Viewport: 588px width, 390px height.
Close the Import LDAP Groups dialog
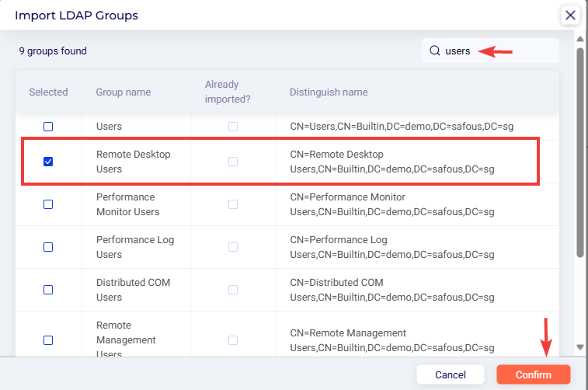(x=570, y=15)
